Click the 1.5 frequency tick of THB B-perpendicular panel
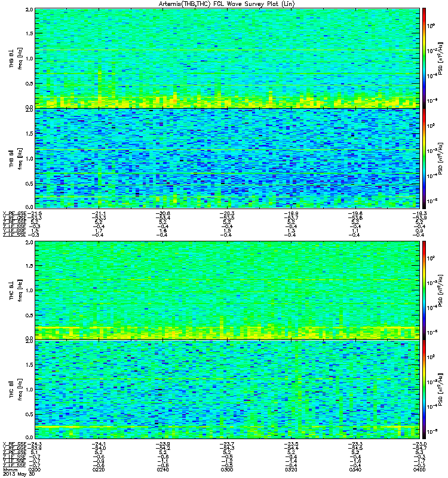 [29, 33]
